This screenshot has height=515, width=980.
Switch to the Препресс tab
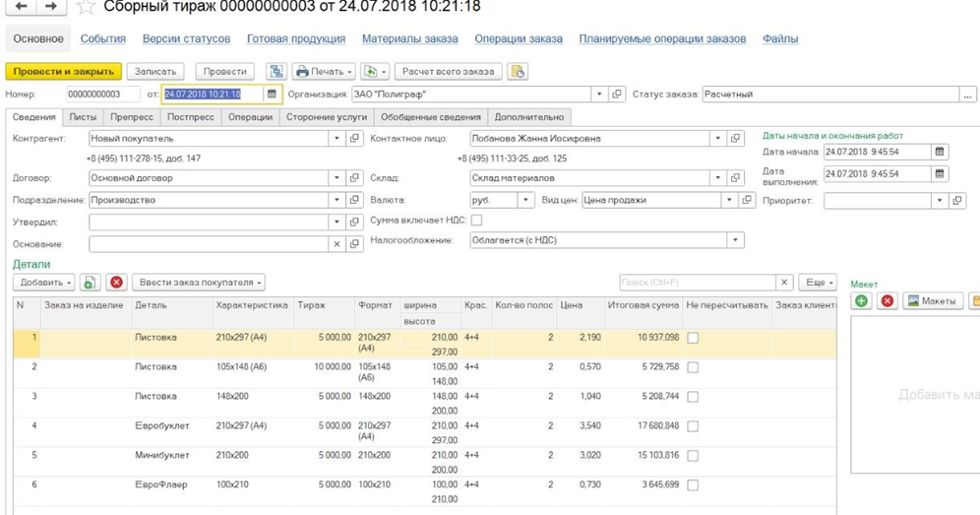click(131, 117)
